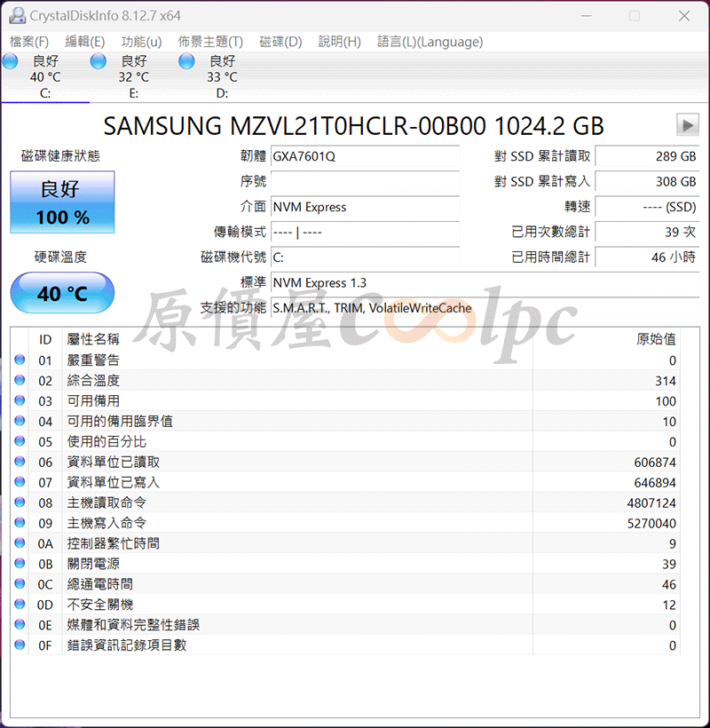Open the 功能(u) menu
710x728 pixels.
141,42
